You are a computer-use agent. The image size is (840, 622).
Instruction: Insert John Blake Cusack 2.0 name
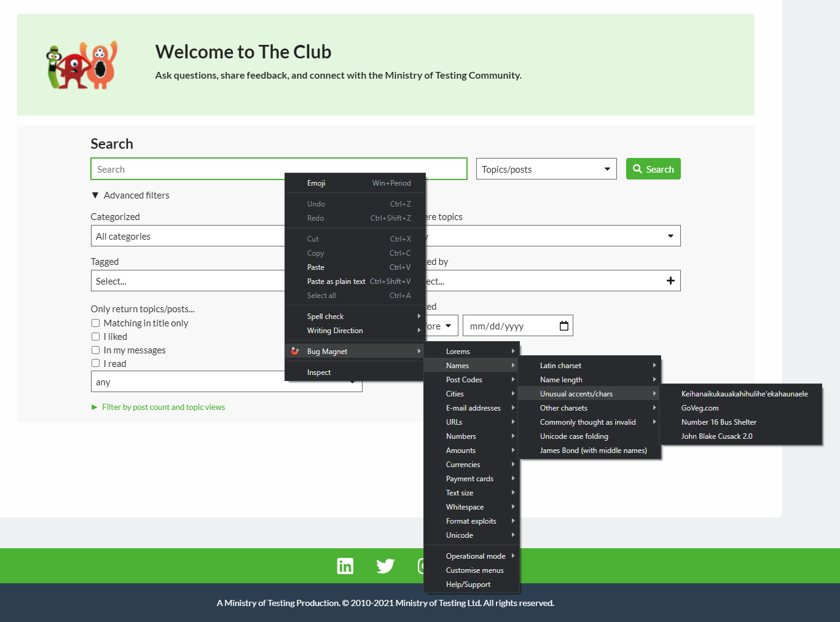[x=740, y=436]
